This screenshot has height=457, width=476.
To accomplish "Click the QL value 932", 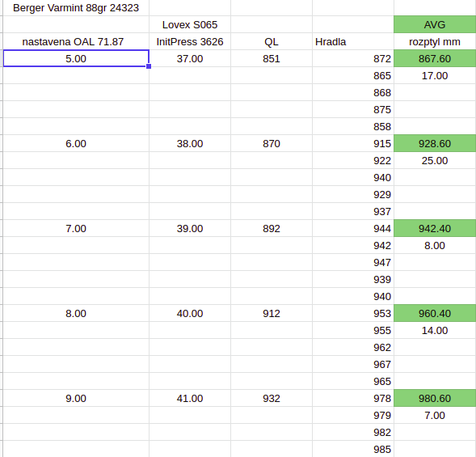I will coord(272,398).
